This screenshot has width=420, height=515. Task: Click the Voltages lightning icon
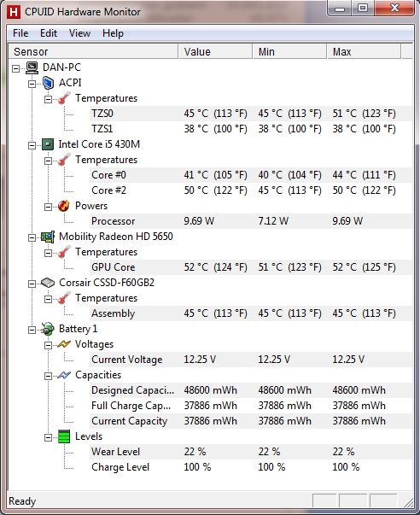[64, 344]
